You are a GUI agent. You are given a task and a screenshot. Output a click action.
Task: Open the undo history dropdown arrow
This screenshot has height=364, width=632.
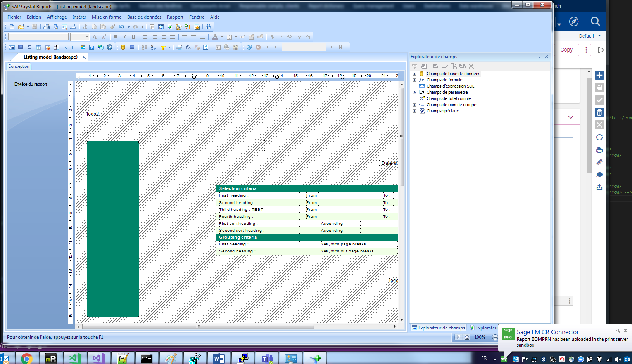pos(128,27)
